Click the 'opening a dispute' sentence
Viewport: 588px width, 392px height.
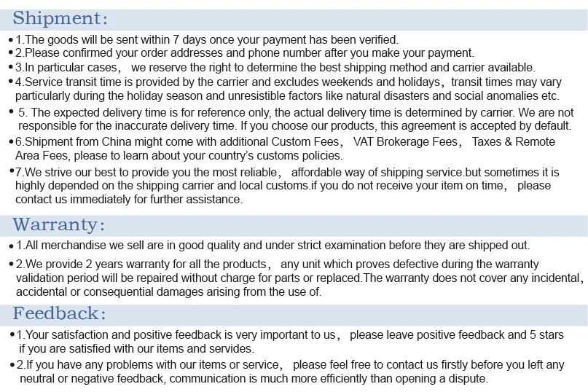[290, 372]
